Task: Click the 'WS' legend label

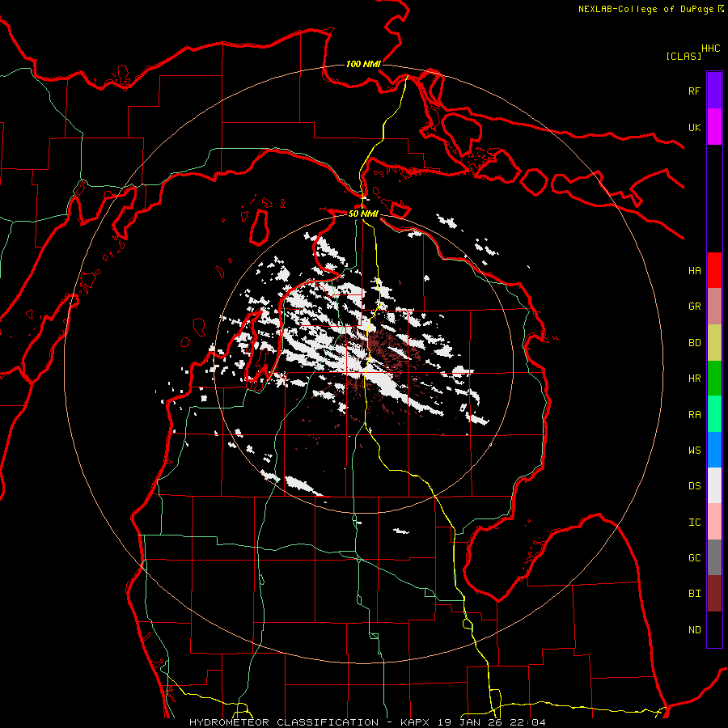Action: (694, 451)
